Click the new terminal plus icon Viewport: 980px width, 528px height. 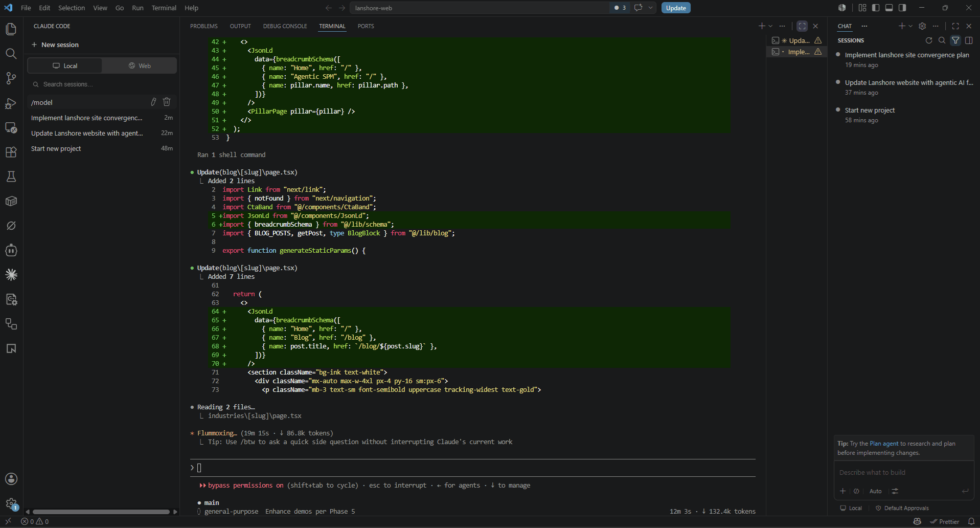click(762, 26)
